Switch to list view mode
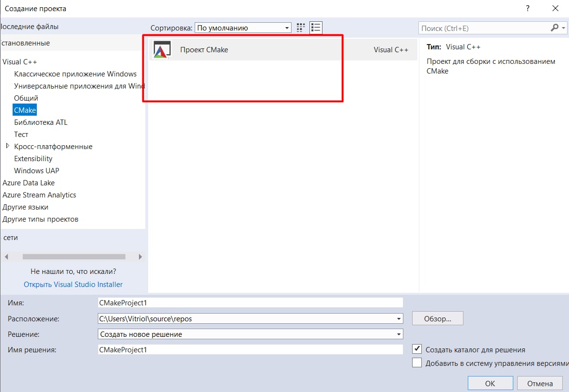Viewport: 569px width, 392px height. (x=316, y=28)
